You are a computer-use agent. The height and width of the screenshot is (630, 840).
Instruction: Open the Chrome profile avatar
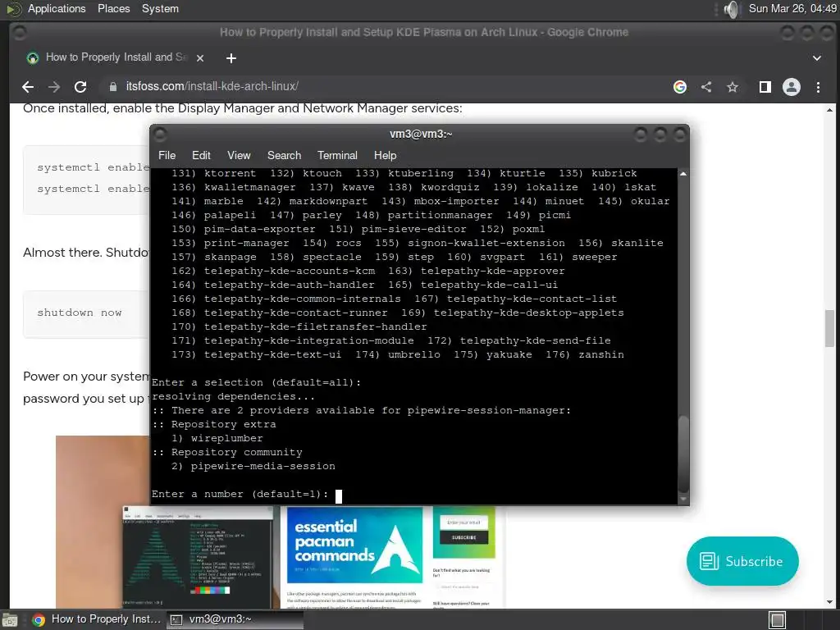792,87
